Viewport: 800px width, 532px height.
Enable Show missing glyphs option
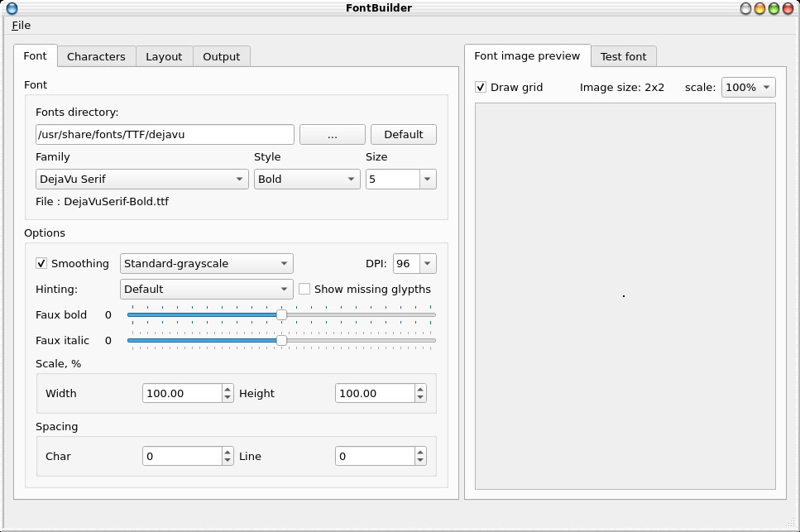[x=304, y=290]
